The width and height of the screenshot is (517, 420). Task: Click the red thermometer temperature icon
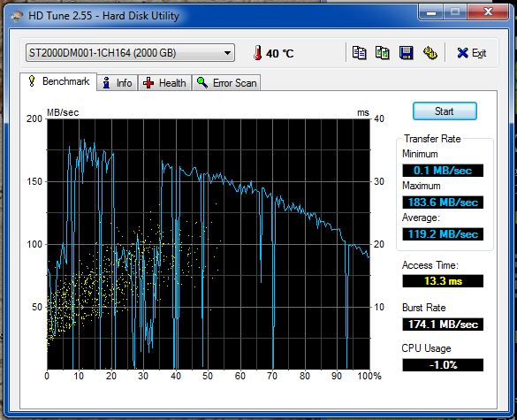pyautogui.click(x=258, y=53)
